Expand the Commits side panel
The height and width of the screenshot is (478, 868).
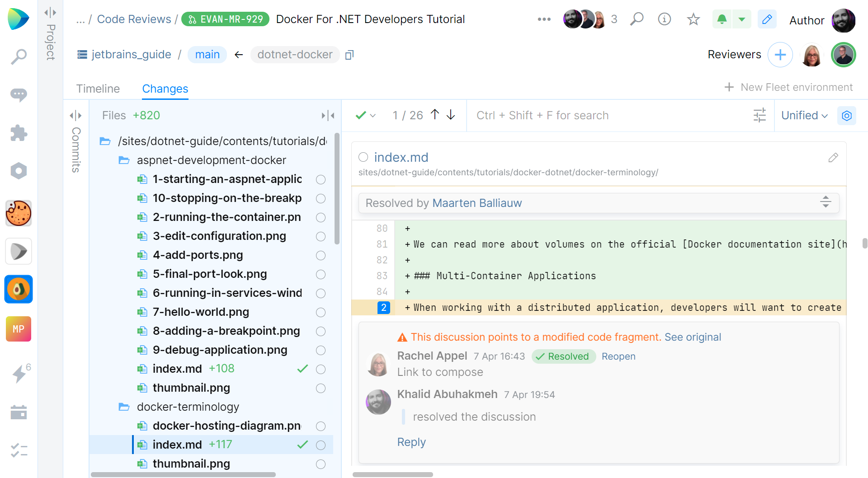[75, 116]
